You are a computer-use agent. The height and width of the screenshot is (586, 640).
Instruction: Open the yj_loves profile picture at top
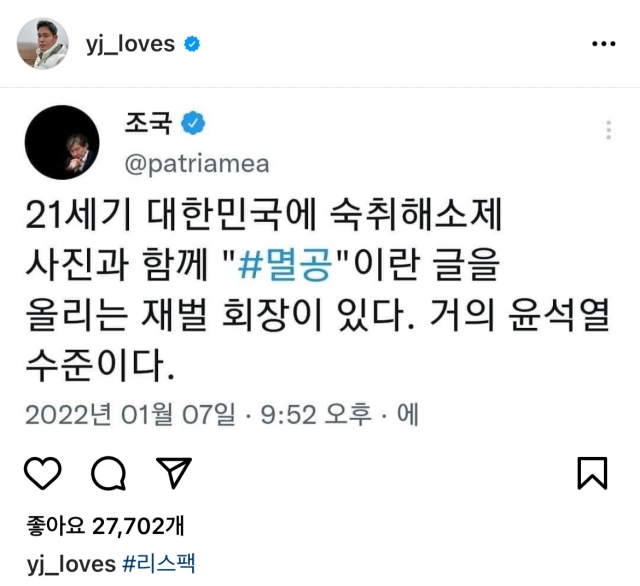tap(42, 43)
